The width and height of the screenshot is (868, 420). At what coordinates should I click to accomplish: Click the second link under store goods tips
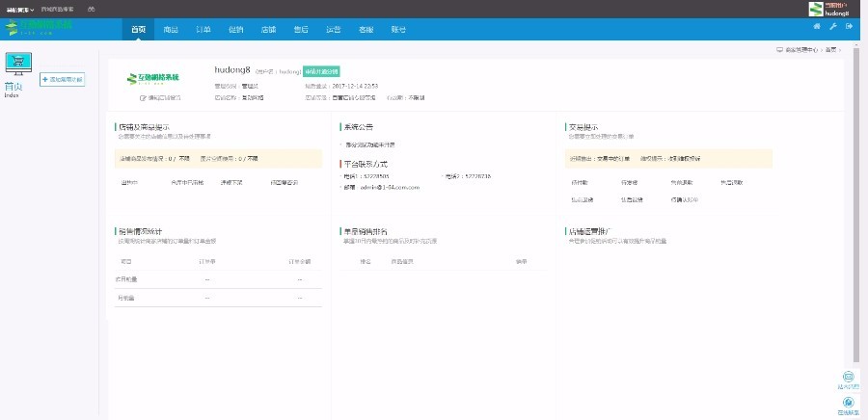[x=187, y=182]
